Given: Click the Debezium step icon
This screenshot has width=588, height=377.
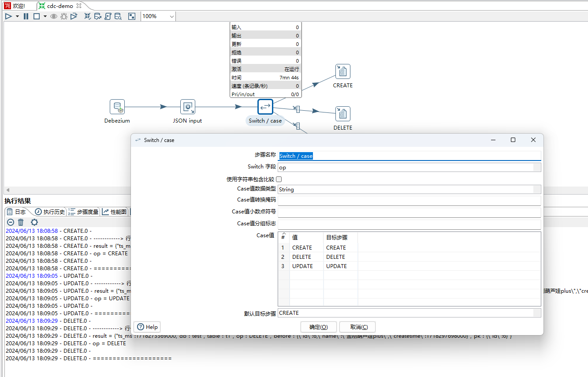Looking at the screenshot, I should 117,107.
